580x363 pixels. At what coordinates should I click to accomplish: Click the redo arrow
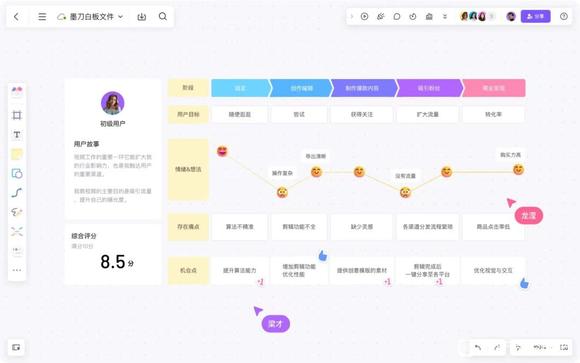coord(497,347)
